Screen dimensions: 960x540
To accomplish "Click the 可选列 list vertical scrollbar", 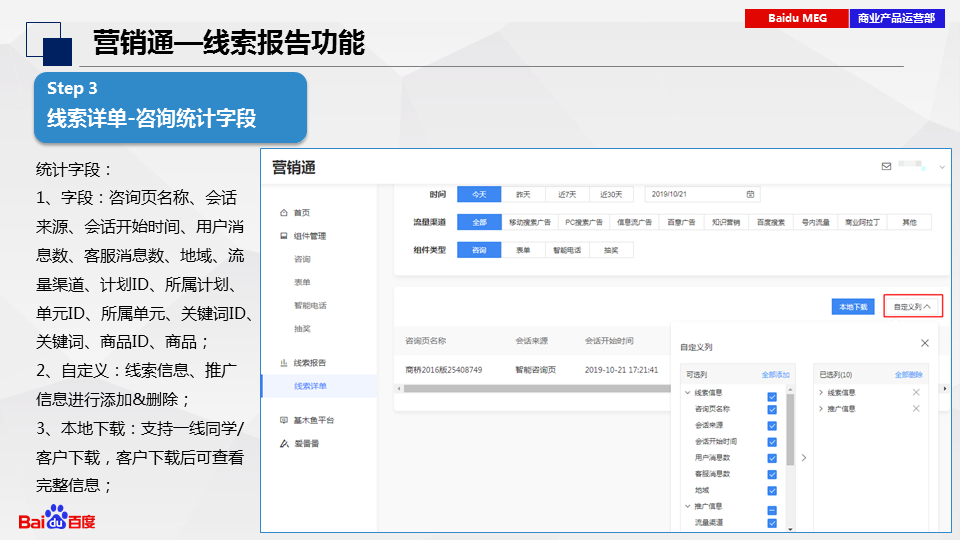I will coord(790,430).
